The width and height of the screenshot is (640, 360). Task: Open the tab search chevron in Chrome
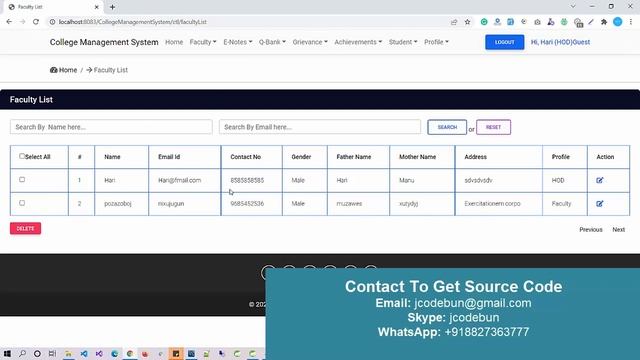pyautogui.click(x=573, y=7)
